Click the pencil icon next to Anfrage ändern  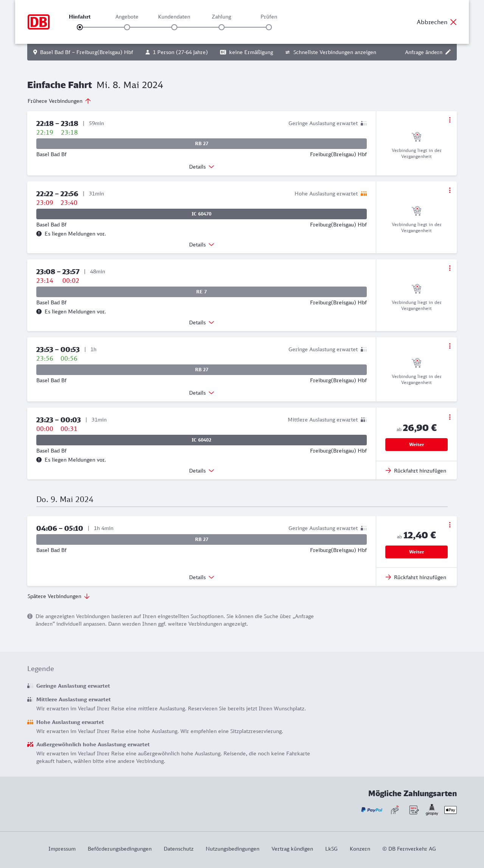coord(448,52)
